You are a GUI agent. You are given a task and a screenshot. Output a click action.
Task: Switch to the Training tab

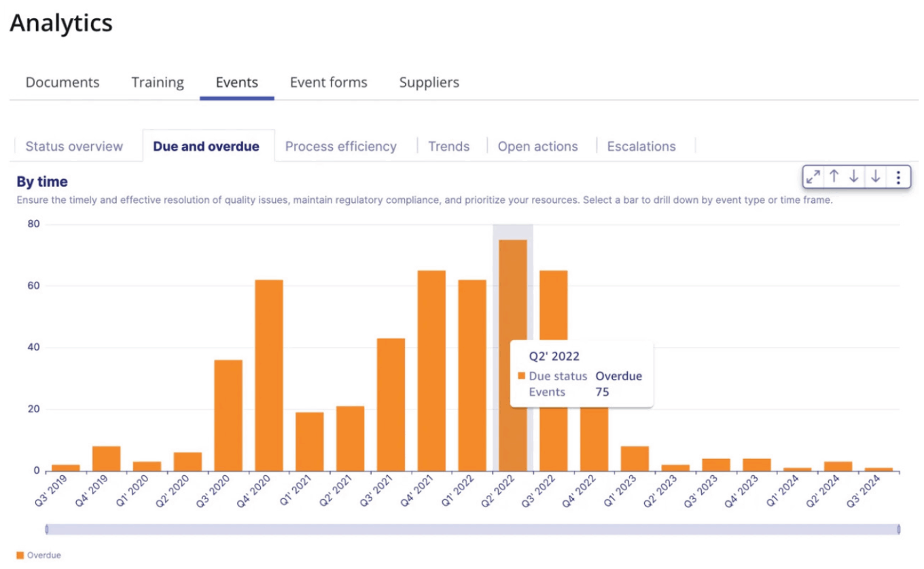[157, 82]
